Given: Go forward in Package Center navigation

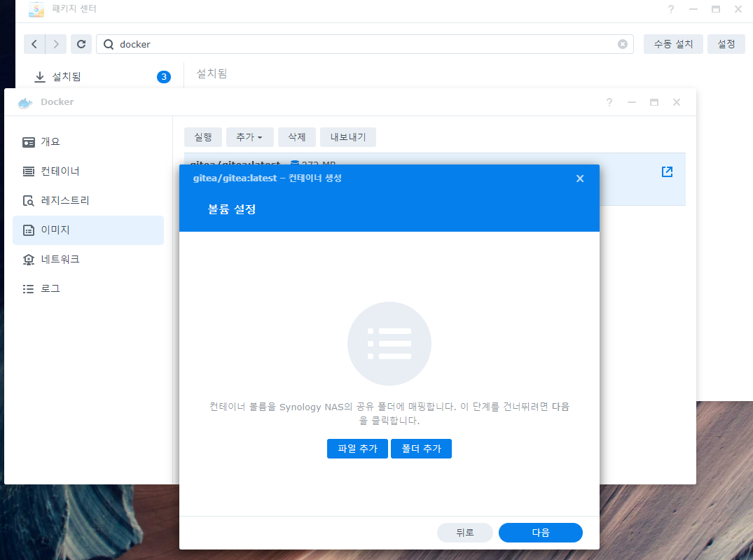Looking at the screenshot, I should (x=56, y=44).
